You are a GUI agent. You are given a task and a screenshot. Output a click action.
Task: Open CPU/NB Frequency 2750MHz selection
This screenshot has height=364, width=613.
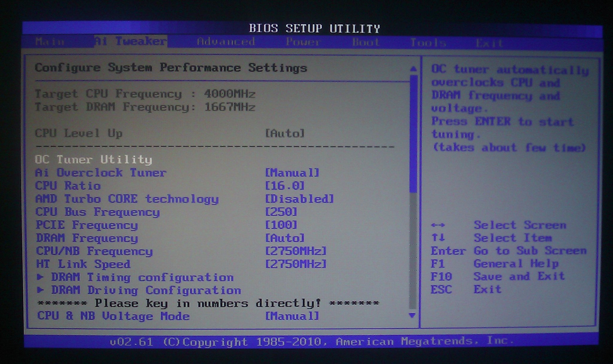tap(296, 251)
